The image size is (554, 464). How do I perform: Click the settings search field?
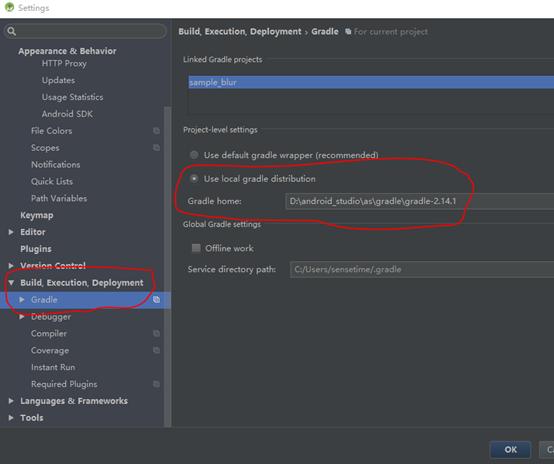point(85,31)
